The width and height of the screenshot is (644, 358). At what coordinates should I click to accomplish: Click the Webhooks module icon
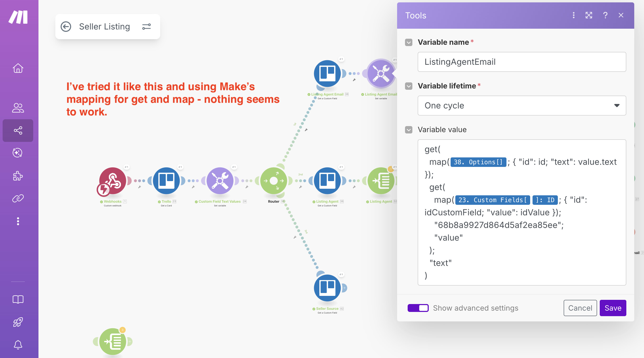tap(113, 181)
